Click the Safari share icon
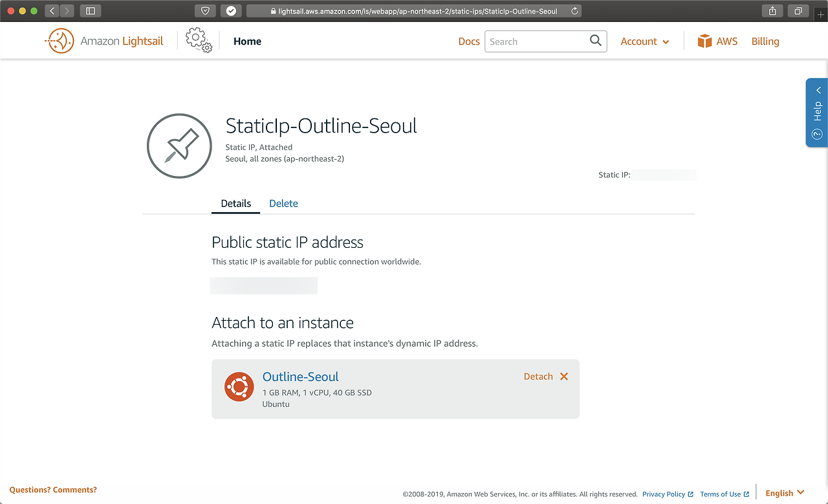The width and height of the screenshot is (828, 504). [x=772, y=11]
